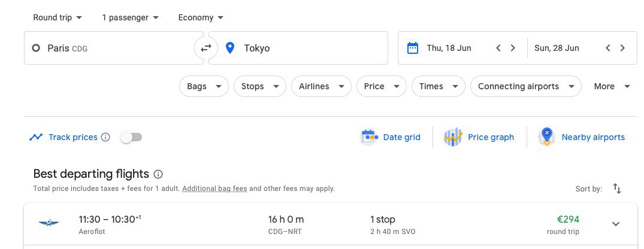
Task: Open the Airlines filter
Action: (321, 86)
